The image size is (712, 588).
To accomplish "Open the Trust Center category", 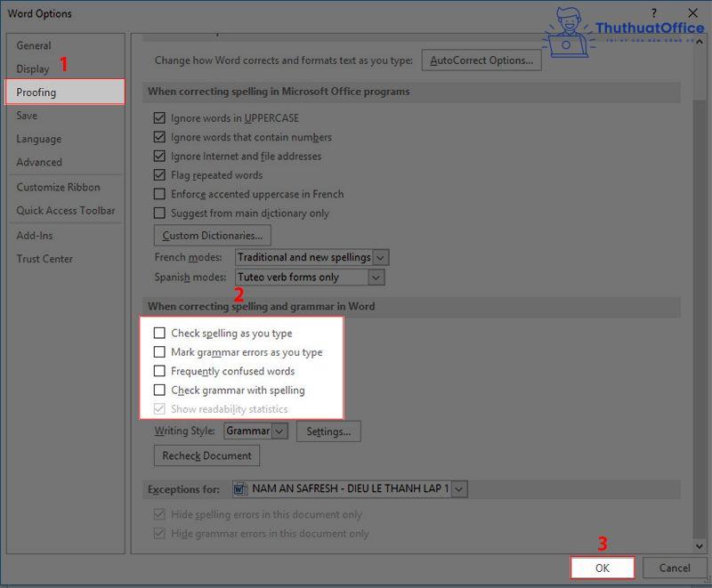I will click(x=44, y=259).
